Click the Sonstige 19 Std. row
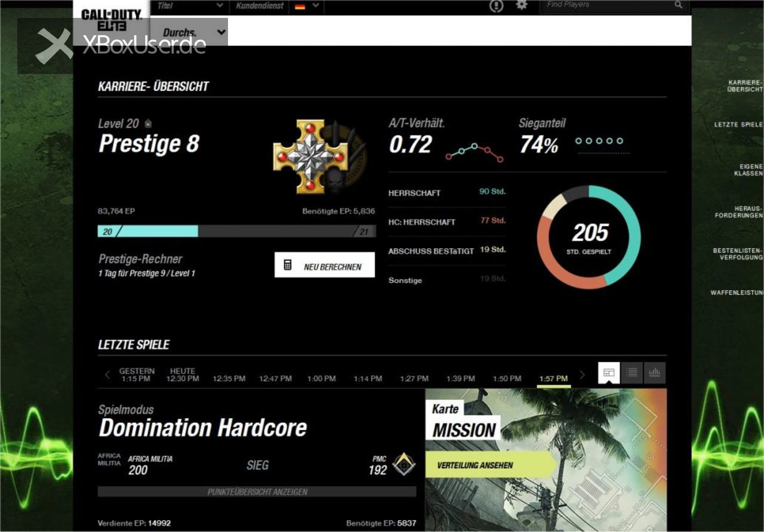Viewport: 764px width, 532px height. click(x=446, y=279)
